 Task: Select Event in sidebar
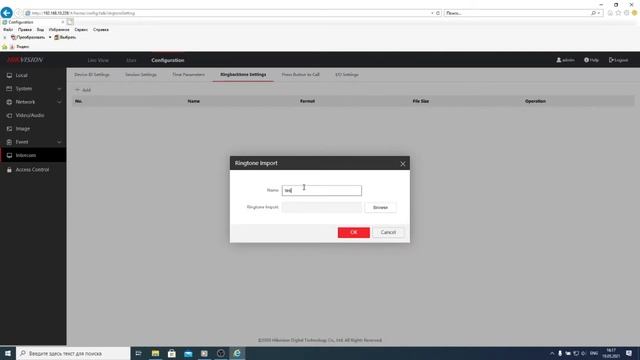coord(33,142)
